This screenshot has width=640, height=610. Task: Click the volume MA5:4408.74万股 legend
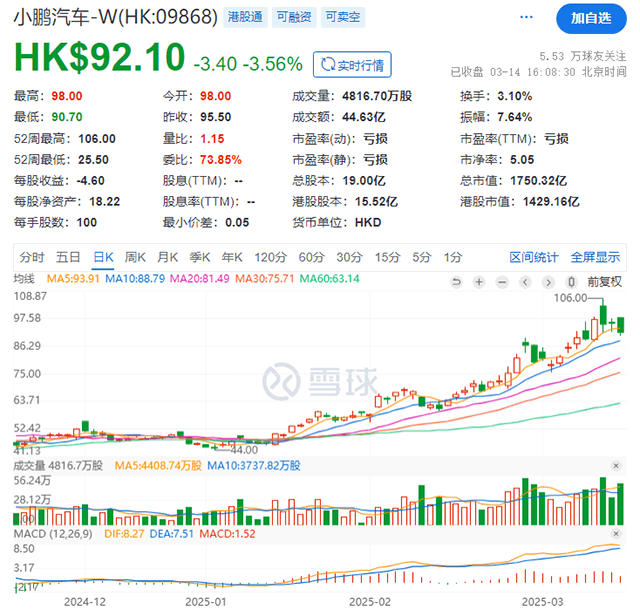(x=158, y=465)
